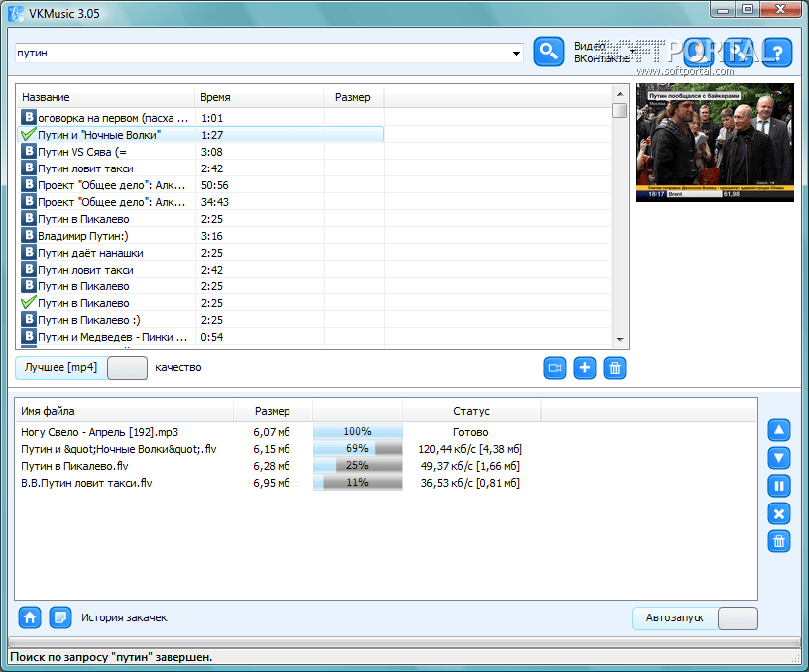Select row Путин в Пикалево :)
The width and height of the screenshot is (809, 672).
tap(200, 320)
